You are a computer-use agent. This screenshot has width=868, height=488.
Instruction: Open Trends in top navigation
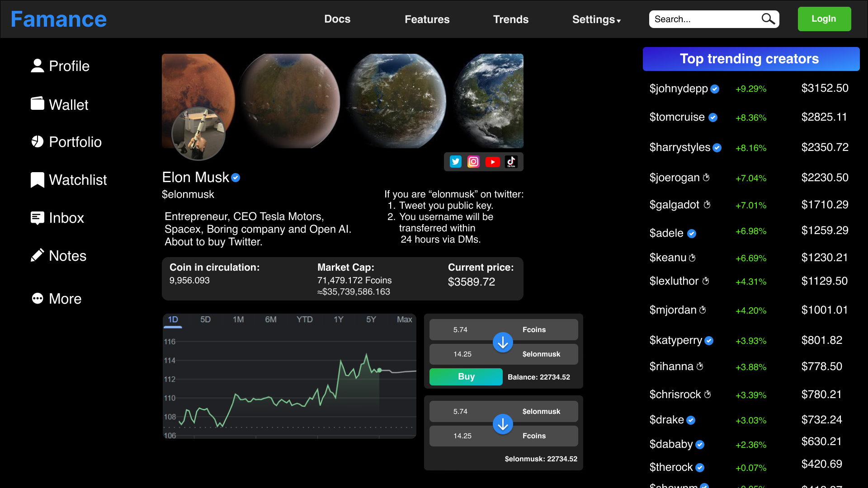pos(511,19)
